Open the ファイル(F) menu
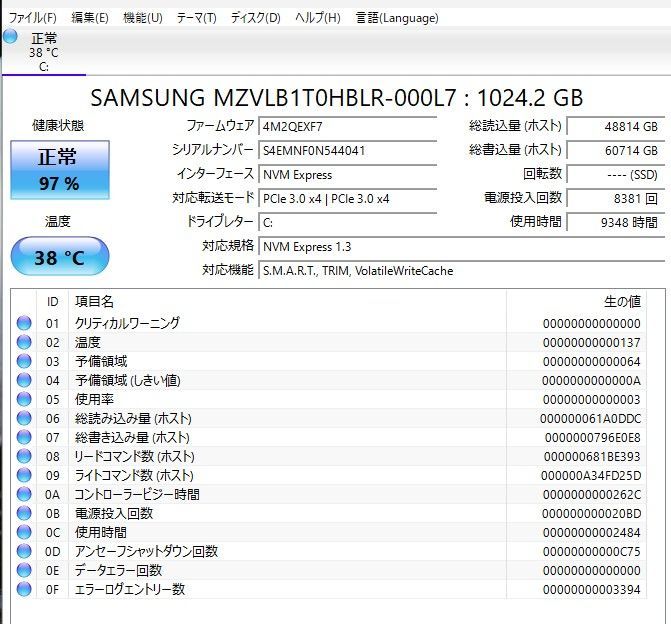The height and width of the screenshot is (624, 671). click(32, 18)
